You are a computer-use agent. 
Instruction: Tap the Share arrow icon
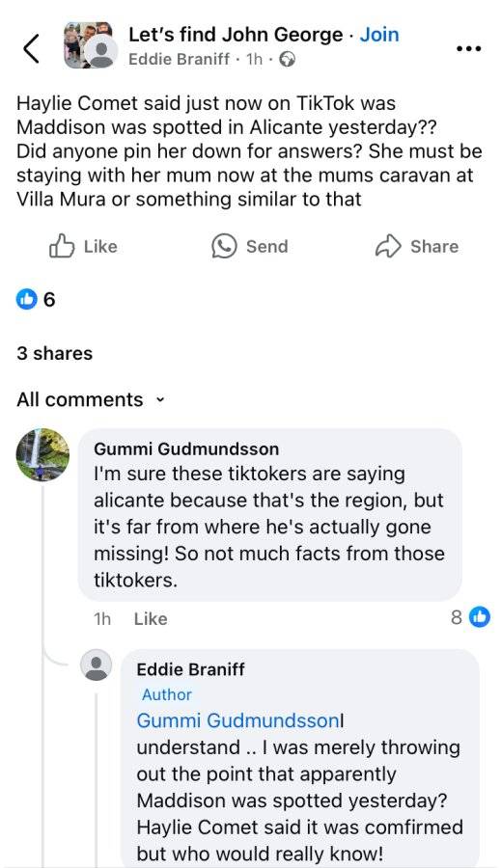[388, 246]
